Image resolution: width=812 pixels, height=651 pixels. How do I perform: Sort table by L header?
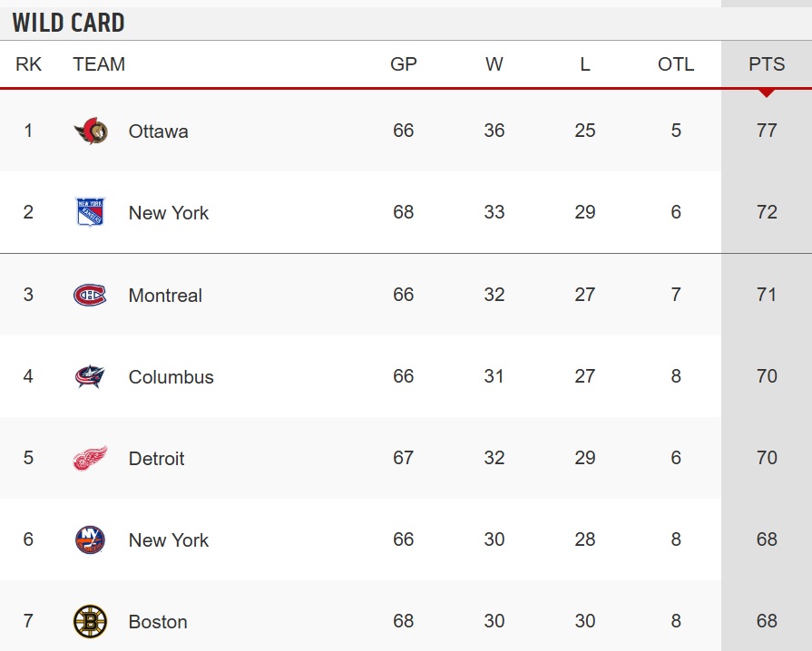pyautogui.click(x=584, y=64)
